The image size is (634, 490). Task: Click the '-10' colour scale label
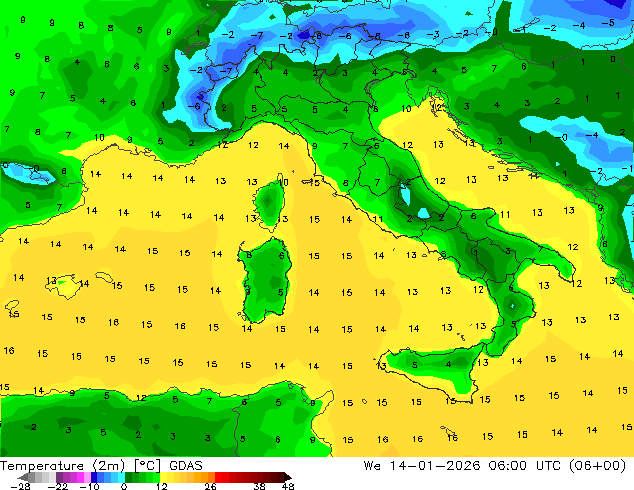tap(89, 486)
